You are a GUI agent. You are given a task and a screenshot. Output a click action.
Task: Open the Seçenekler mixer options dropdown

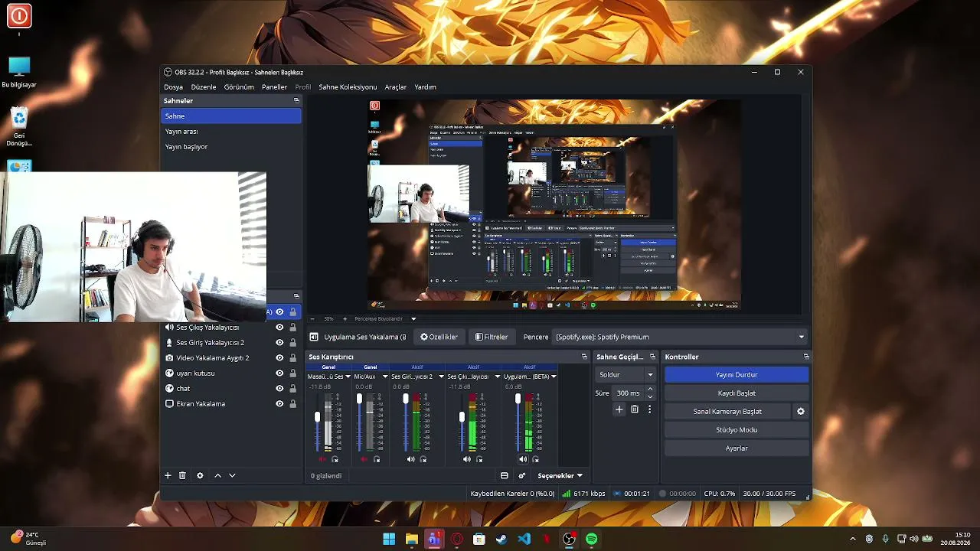560,475
